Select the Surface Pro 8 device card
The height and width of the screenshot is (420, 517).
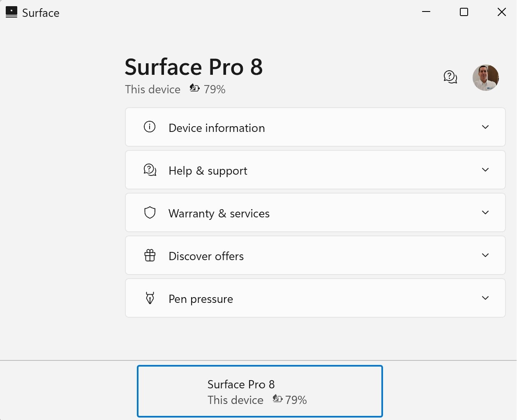[x=260, y=391]
